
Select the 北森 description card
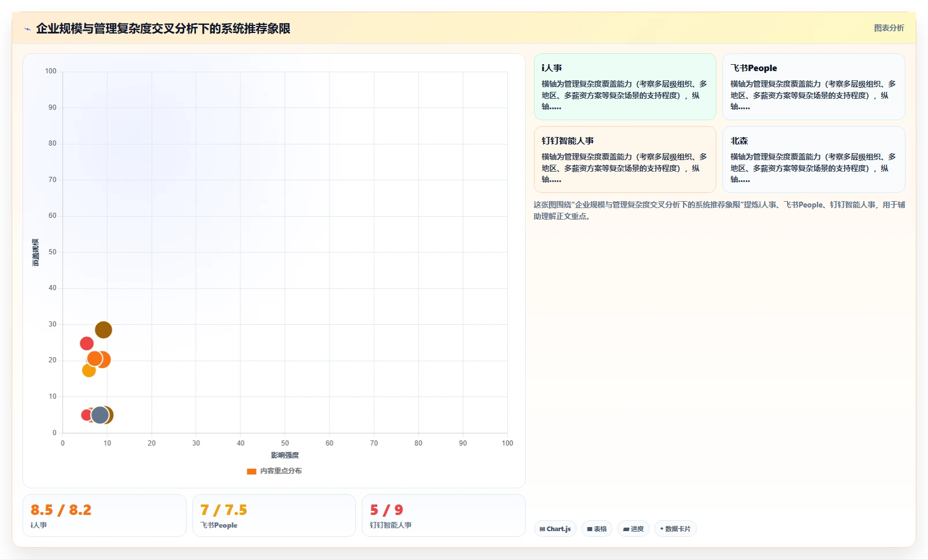(x=814, y=160)
